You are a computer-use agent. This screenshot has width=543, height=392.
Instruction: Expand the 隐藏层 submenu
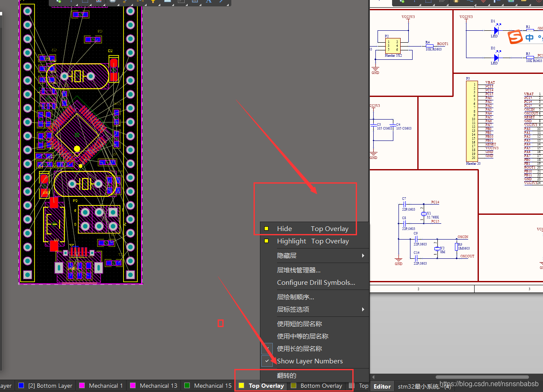315,255
